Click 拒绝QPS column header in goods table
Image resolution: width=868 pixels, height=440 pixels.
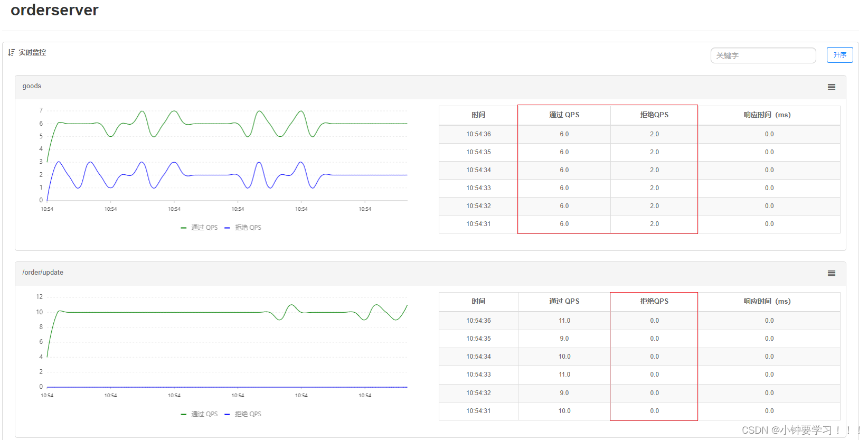654,115
